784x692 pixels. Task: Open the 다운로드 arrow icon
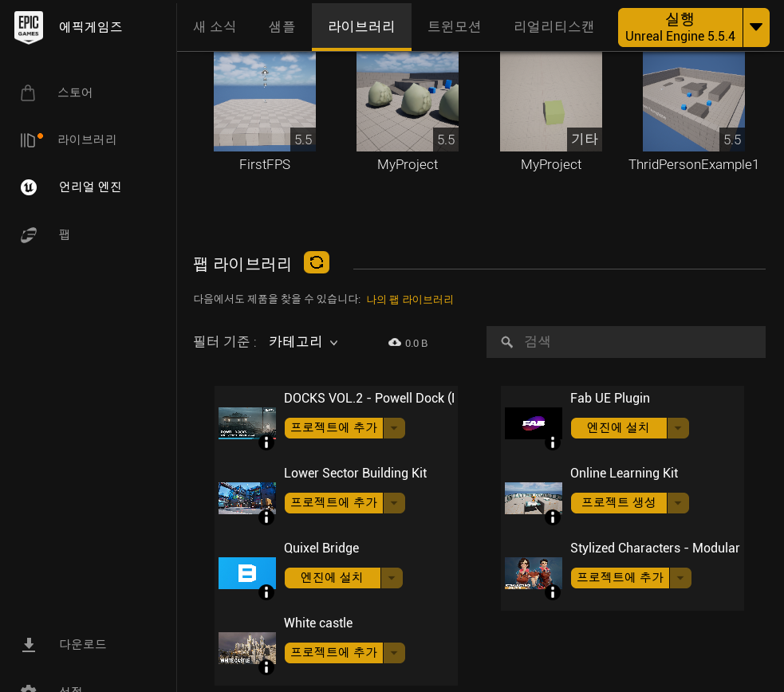(29, 644)
